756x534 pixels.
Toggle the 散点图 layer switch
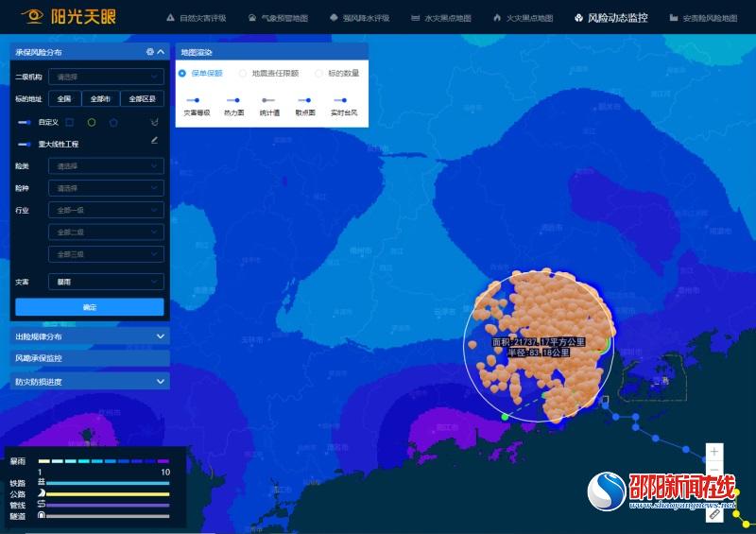point(304,100)
